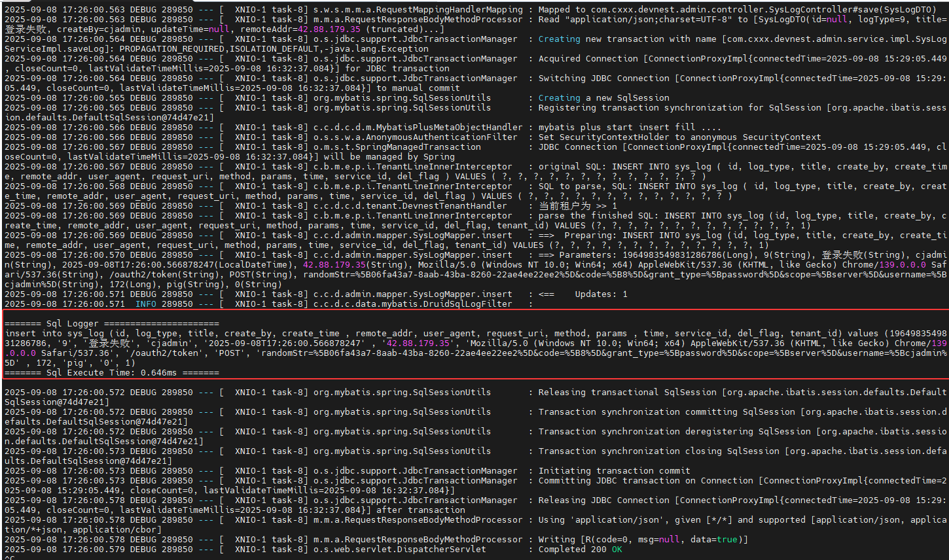Click the "Writing [R(code=0, msg=null, data=true)]" message
The image size is (949, 560).
pos(643,540)
